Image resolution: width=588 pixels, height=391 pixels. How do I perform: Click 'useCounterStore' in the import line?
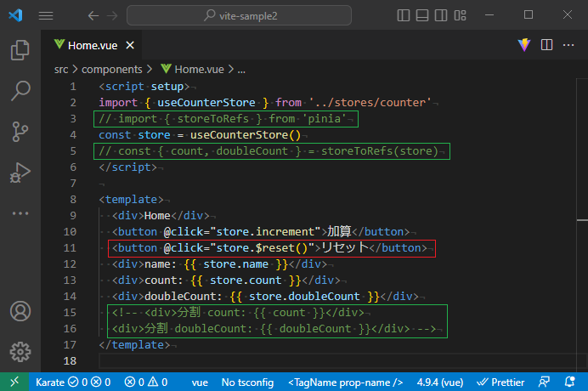click(206, 103)
